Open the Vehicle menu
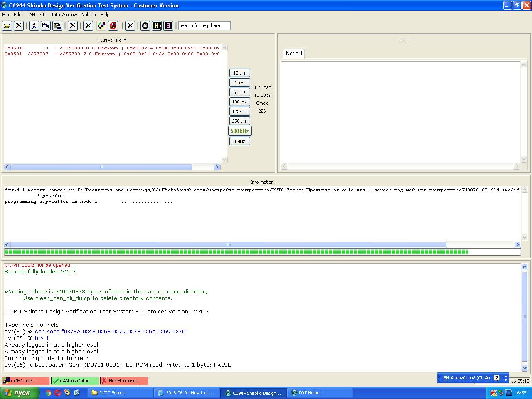The width and height of the screenshot is (532, 399). [89, 15]
